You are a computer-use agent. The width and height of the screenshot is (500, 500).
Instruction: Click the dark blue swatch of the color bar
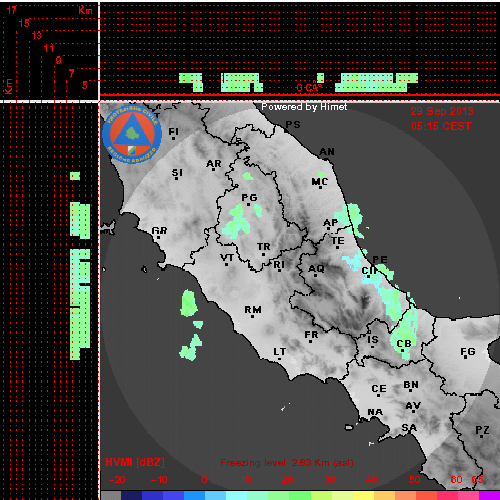pyautogui.click(x=132, y=495)
